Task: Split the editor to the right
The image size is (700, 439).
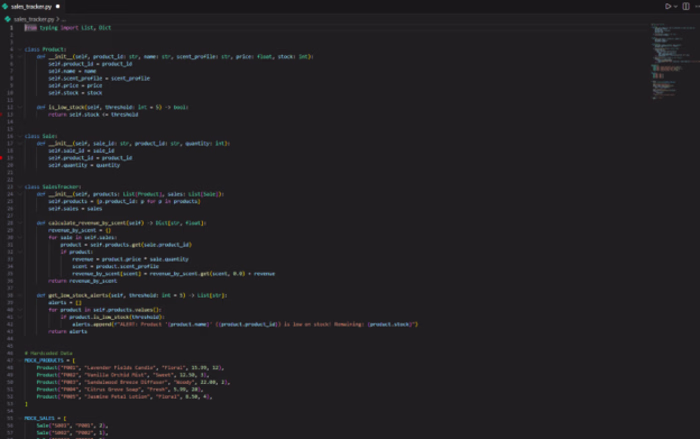Action: 686,6
